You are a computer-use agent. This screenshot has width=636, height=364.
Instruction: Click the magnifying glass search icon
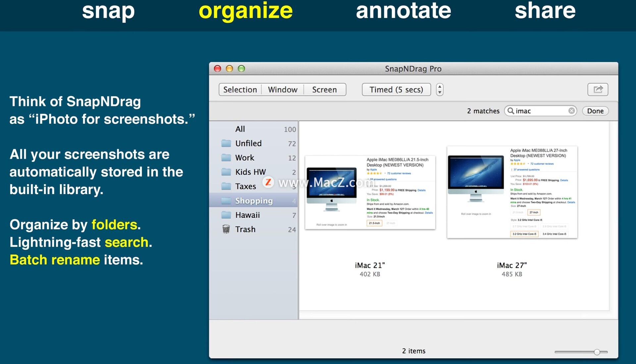coord(511,111)
